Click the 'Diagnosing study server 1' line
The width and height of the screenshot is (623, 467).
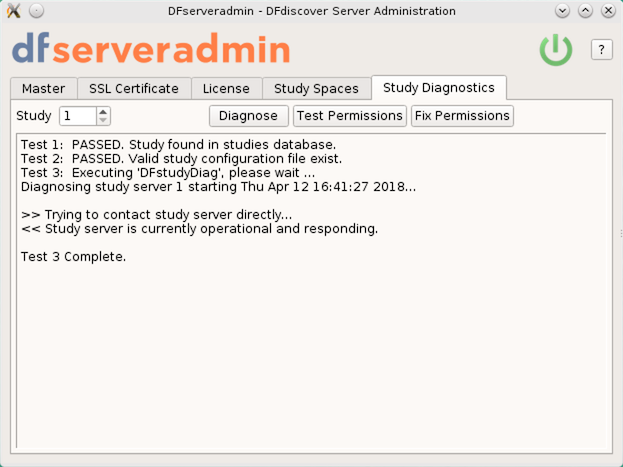click(x=219, y=187)
